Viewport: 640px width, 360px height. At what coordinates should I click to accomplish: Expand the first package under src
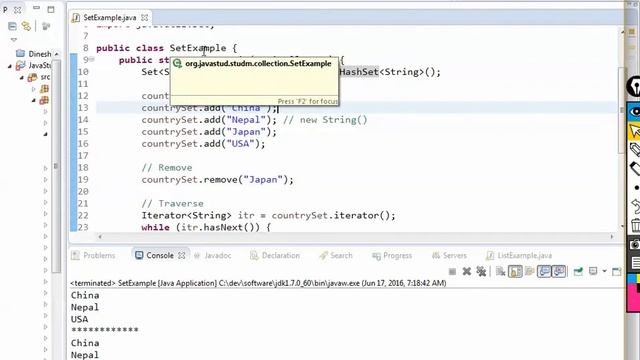click(x=33, y=89)
